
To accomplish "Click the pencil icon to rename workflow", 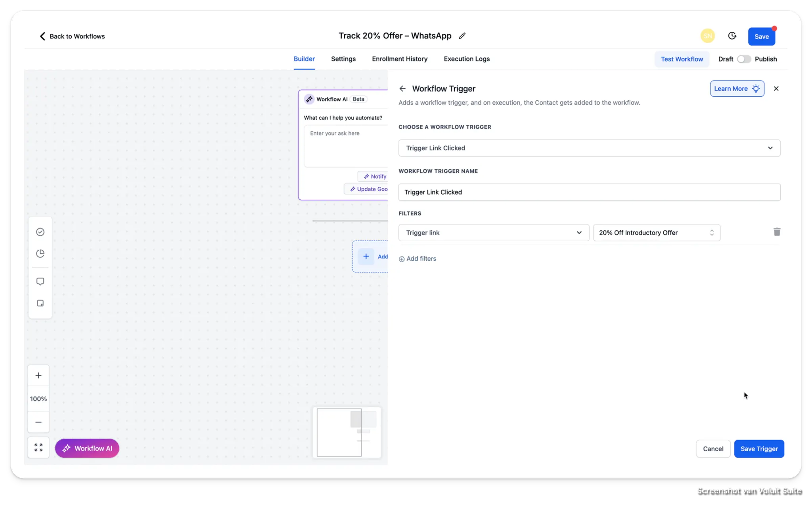I will click(x=462, y=36).
